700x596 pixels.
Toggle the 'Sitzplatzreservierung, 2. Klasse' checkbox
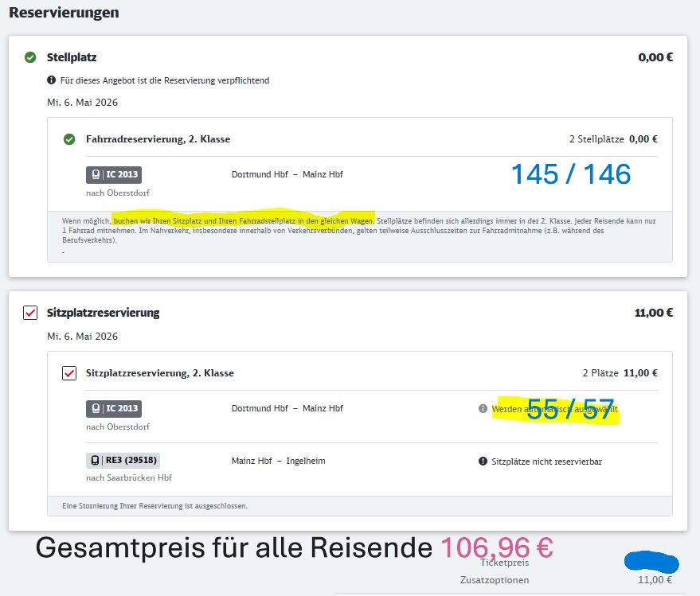coord(69,372)
